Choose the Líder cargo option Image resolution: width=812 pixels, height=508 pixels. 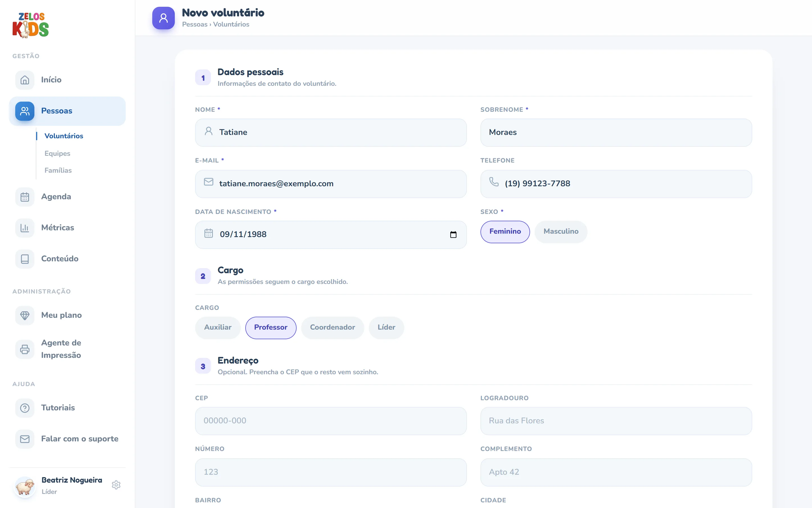pos(386,328)
